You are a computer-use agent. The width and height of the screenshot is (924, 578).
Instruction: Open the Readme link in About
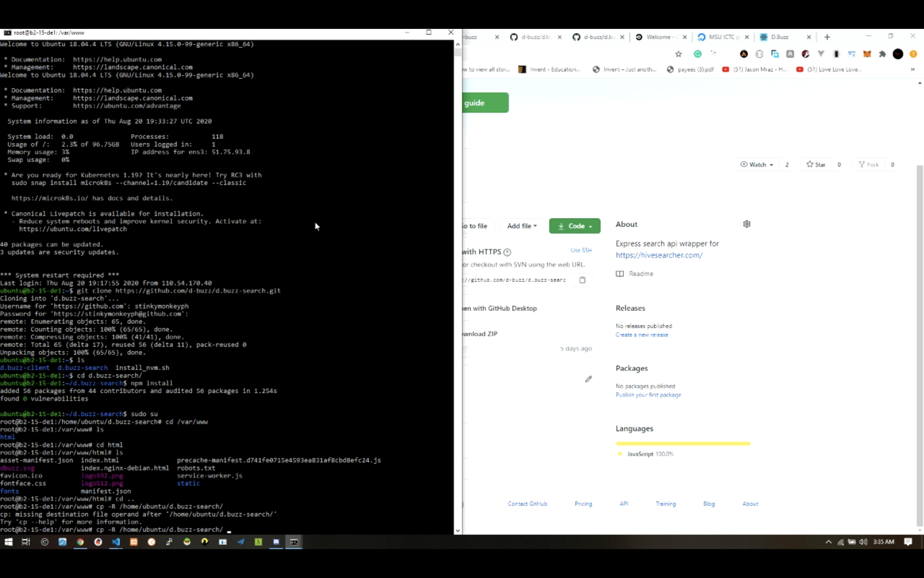635,274
